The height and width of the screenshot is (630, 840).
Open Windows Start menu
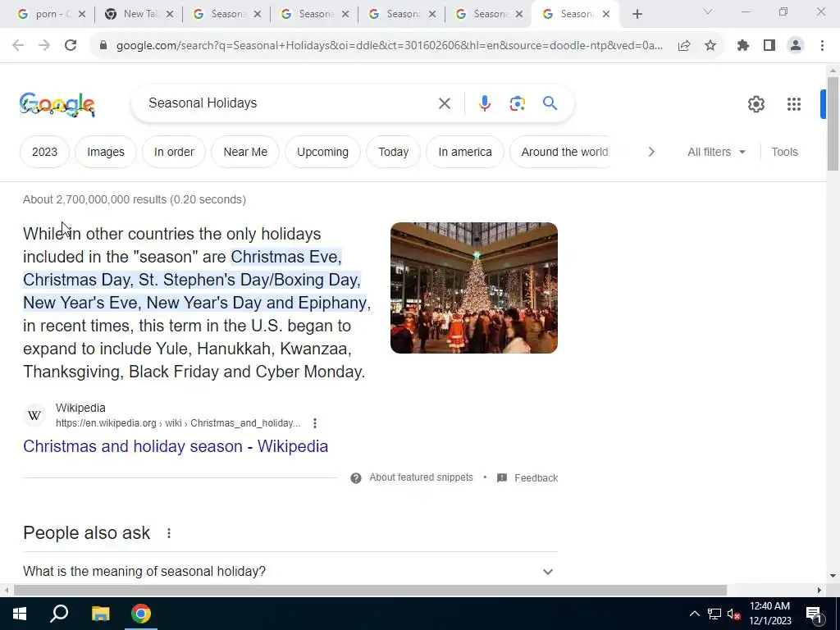tap(20, 614)
